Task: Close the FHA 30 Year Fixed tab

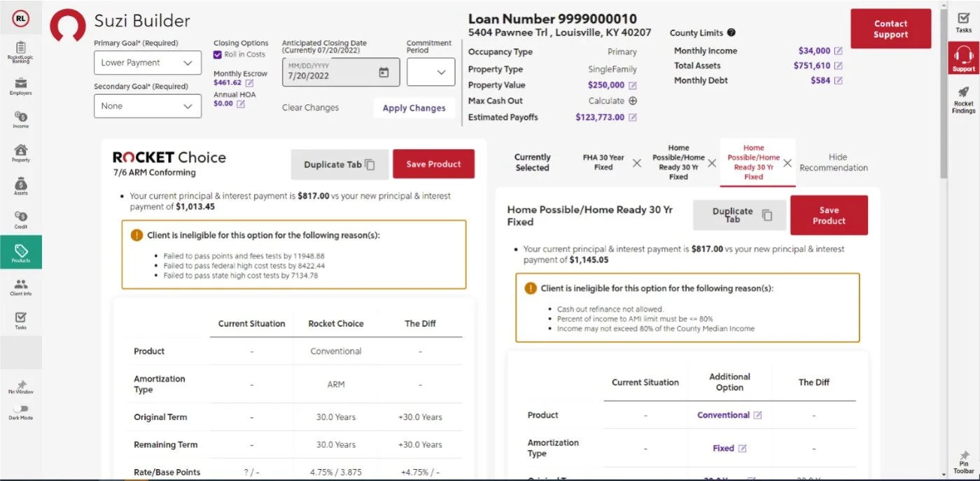Action: click(x=637, y=163)
